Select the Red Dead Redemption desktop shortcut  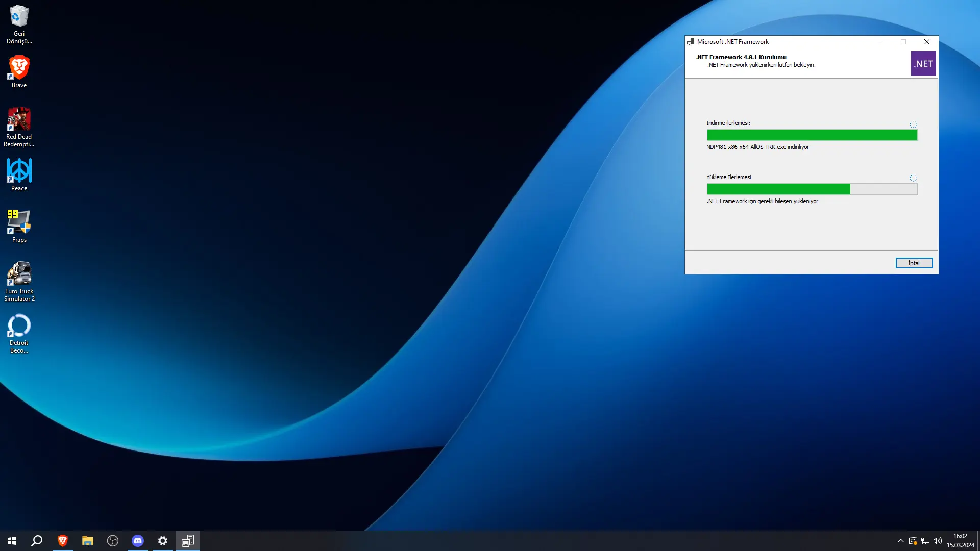pos(19,128)
